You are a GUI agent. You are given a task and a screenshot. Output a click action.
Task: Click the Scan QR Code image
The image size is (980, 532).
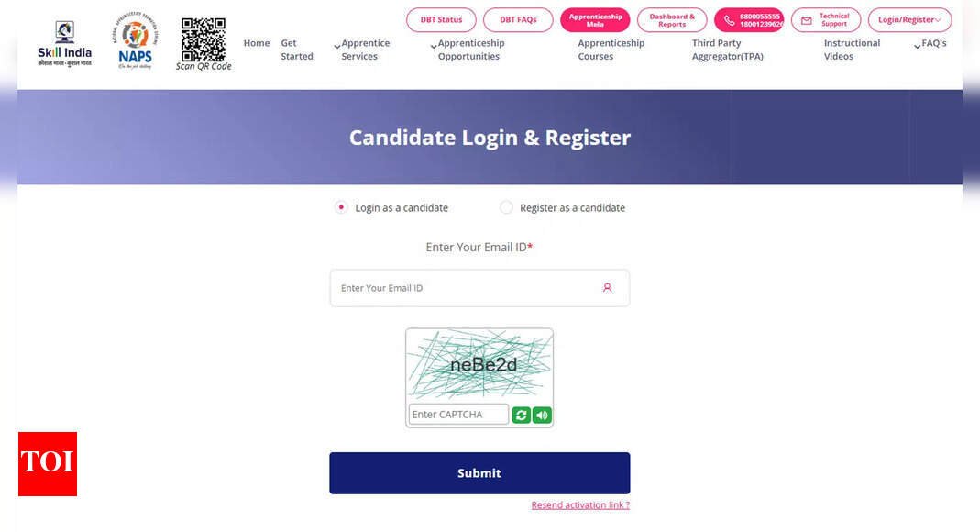pyautogui.click(x=204, y=44)
